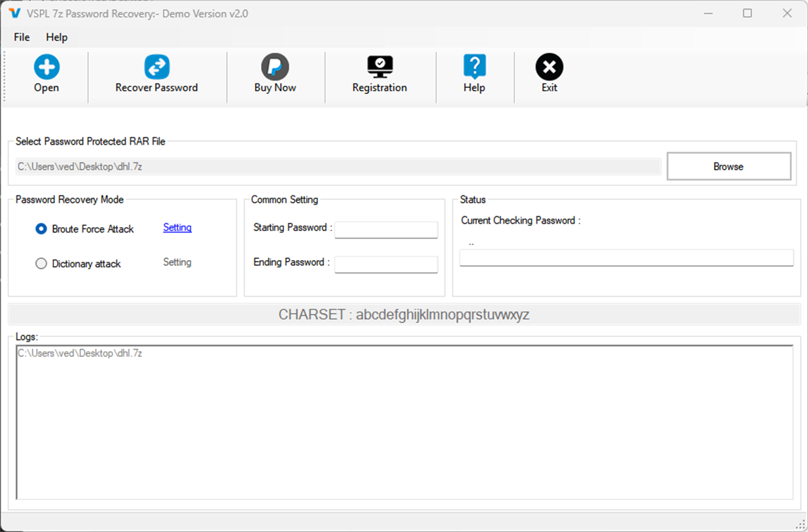The height and width of the screenshot is (532, 808).
Task: Open the File menu
Action: pos(21,37)
